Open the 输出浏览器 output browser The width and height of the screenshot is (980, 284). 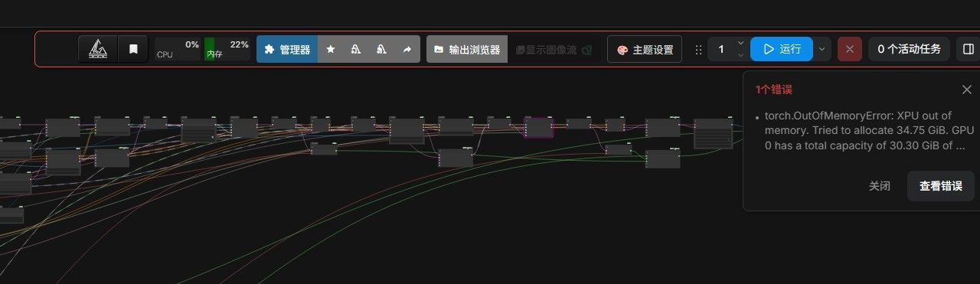[467, 49]
